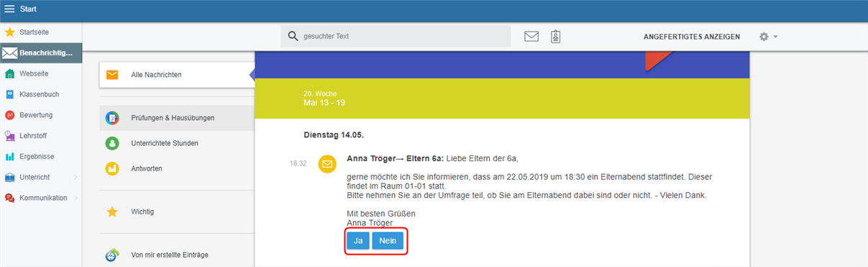
Task: Filter by Prüfungen & Hausübungen
Action: click(177, 118)
